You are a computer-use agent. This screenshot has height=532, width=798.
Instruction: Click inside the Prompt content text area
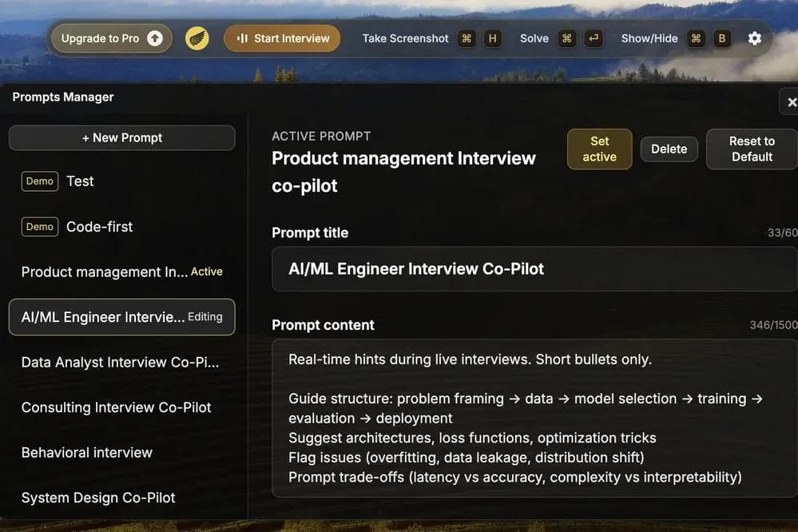click(534, 418)
